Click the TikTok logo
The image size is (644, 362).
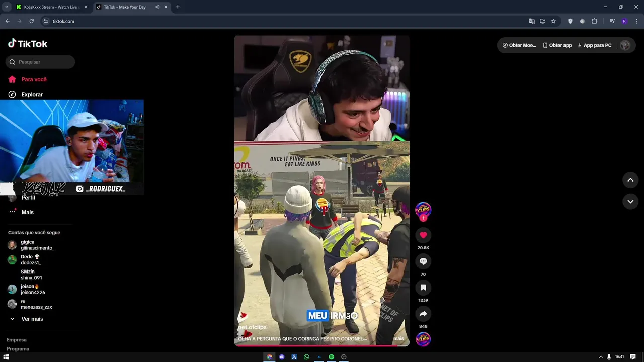point(28,44)
